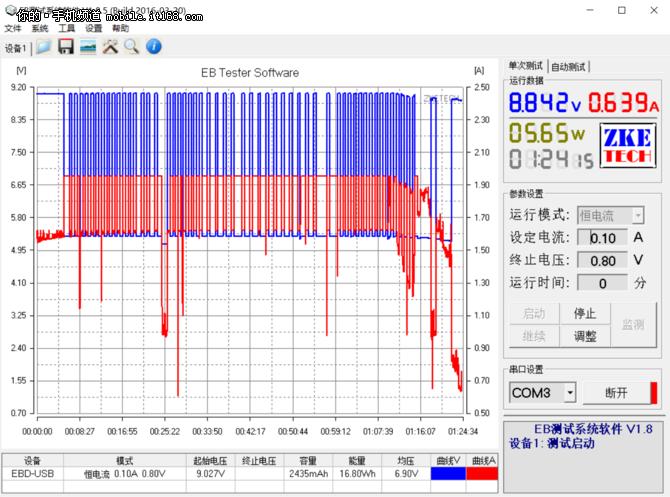Save data with the floppy disk icon
This screenshot has width=670, height=497.
65,47
